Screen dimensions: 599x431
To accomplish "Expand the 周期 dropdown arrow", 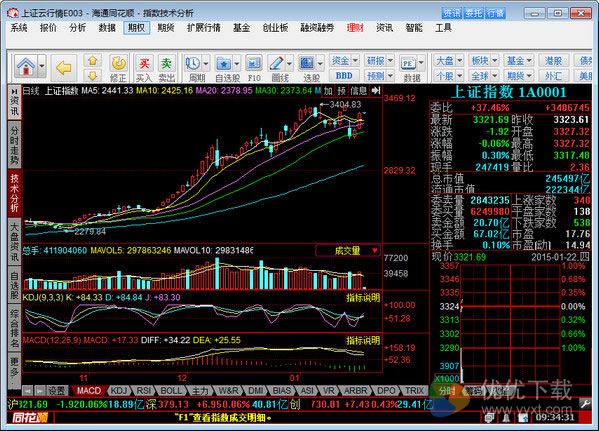I will (x=206, y=64).
